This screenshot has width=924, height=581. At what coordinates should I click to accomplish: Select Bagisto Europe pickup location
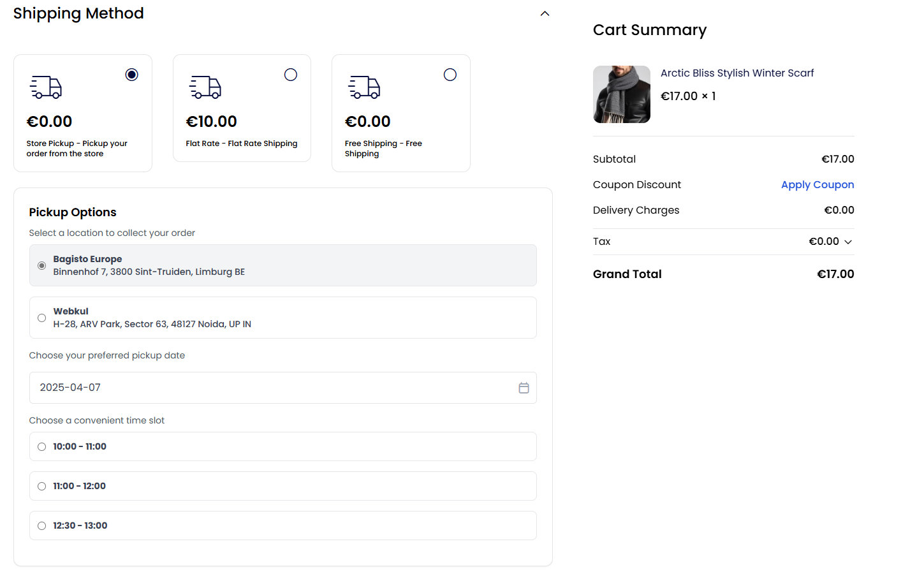[42, 265]
